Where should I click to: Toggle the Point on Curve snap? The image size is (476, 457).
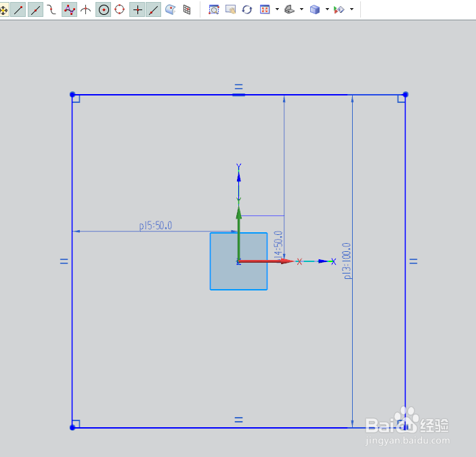pos(154,10)
